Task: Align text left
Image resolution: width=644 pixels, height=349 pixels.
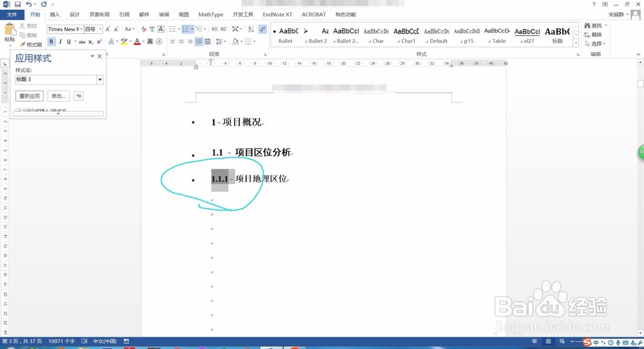Action: tap(173, 41)
